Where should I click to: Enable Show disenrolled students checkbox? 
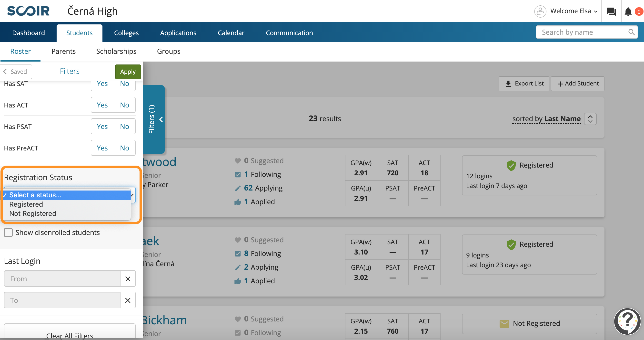[8, 232]
